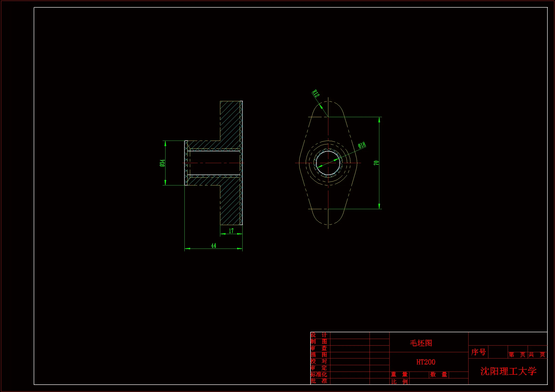Select the HT200 material text

point(426,362)
